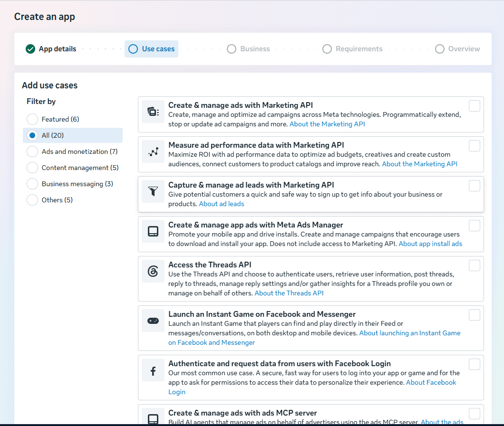Click Capture & manage ad leads title

(x=251, y=185)
